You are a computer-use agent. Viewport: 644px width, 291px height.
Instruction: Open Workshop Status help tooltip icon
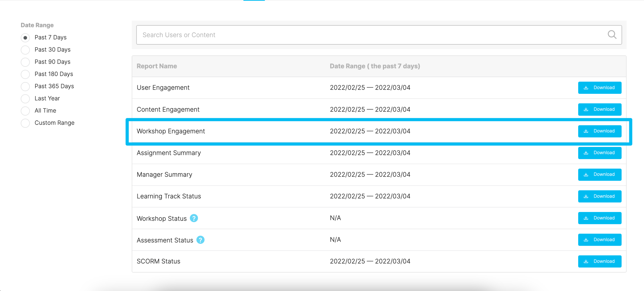(x=194, y=218)
